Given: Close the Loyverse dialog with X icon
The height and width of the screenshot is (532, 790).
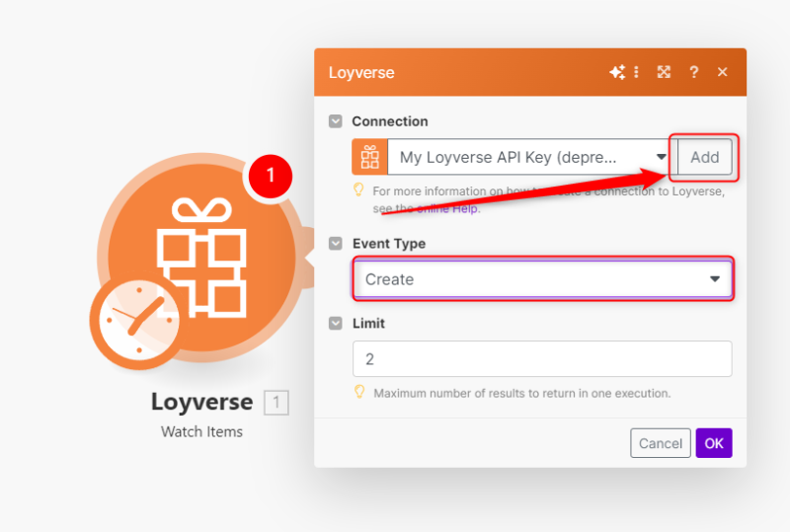Looking at the screenshot, I should pyautogui.click(x=723, y=72).
